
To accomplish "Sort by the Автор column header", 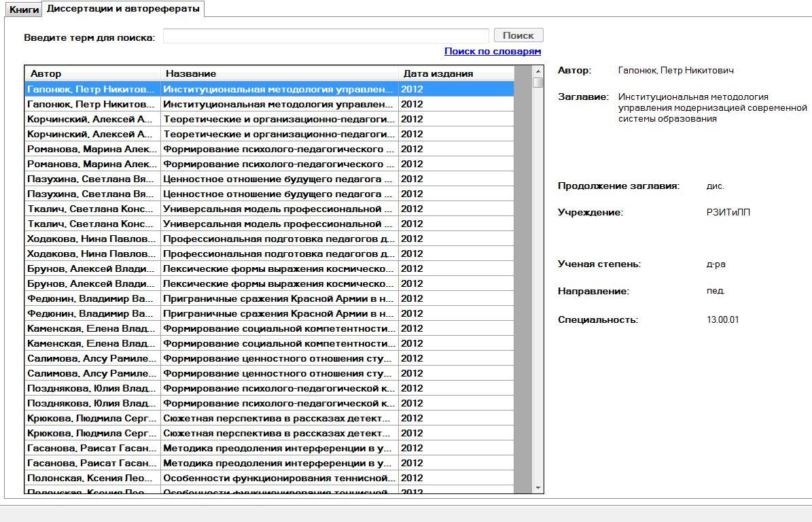I will pos(92,73).
